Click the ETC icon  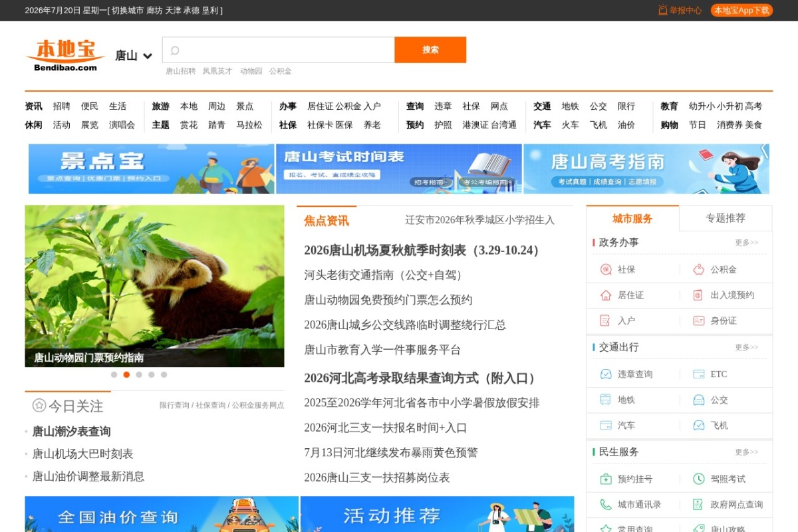coord(698,374)
